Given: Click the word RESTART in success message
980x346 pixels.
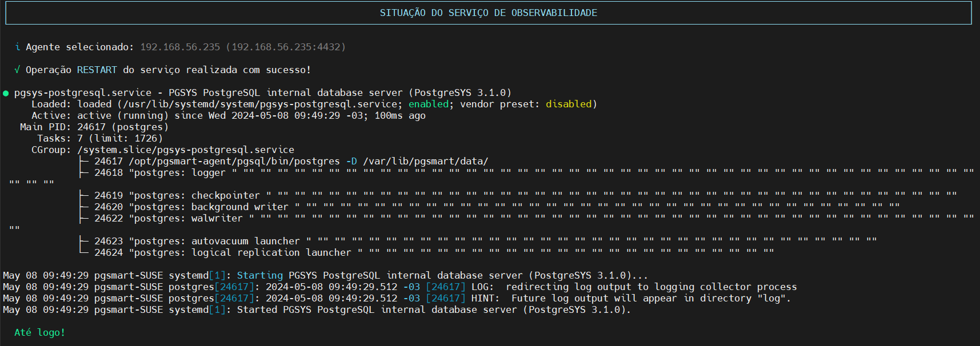Looking at the screenshot, I should click(x=97, y=70).
